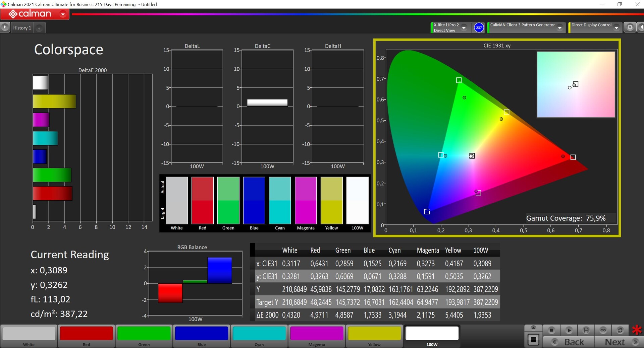Viewport: 644px width, 348px height.
Task: Enable continuous read infinity icon
Action: [x=603, y=330]
